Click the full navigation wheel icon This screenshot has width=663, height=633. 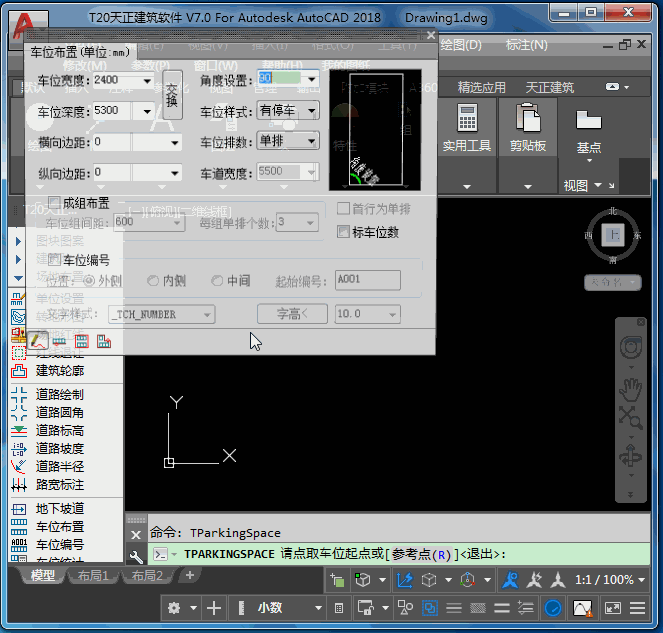(x=630, y=348)
